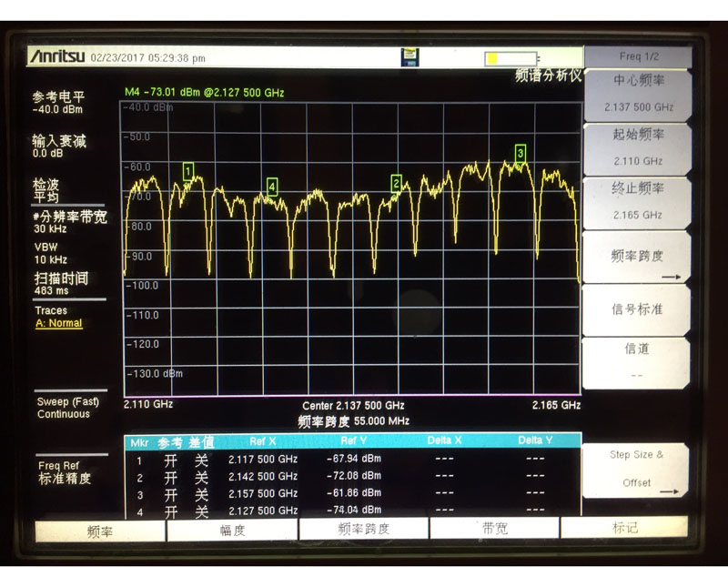Click 开 for marker 3 row

[x=170, y=495]
